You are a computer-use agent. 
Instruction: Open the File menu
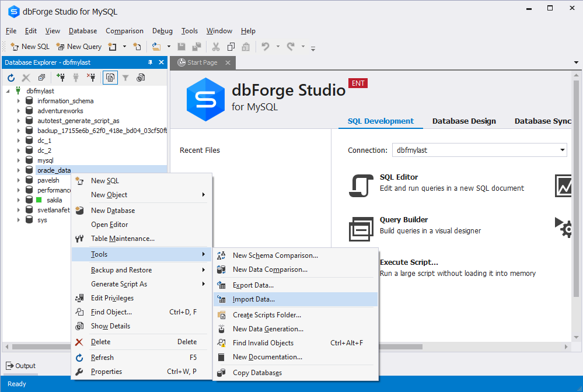coord(11,31)
